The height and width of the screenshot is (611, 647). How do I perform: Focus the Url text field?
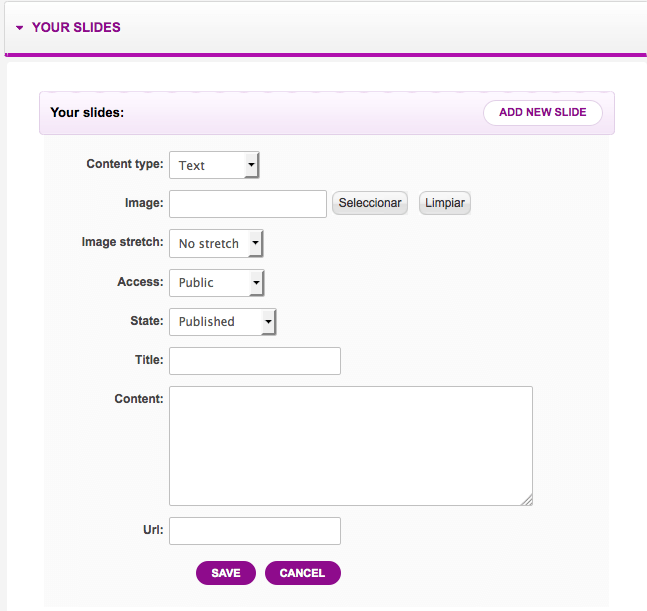tap(255, 531)
